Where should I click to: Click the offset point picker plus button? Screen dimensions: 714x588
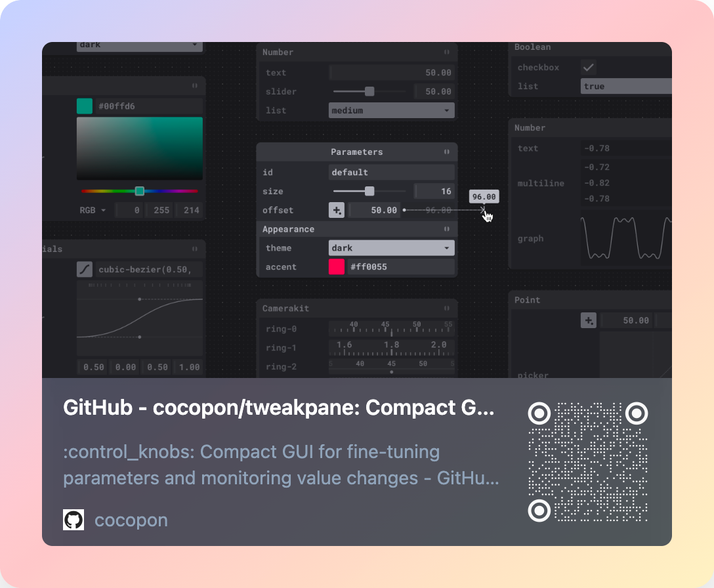tap(337, 210)
